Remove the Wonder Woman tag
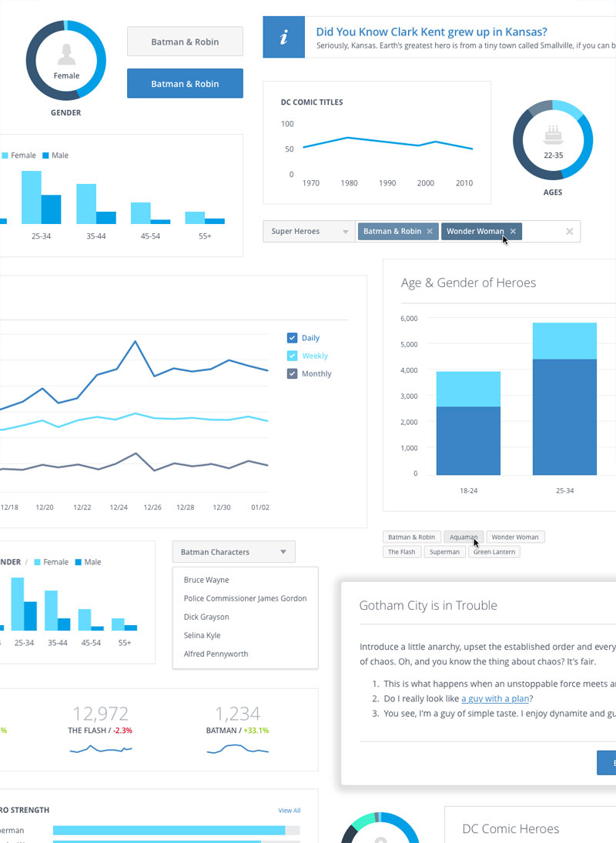The image size is (616, 843). pyautogui.click(x=513, y=232)
